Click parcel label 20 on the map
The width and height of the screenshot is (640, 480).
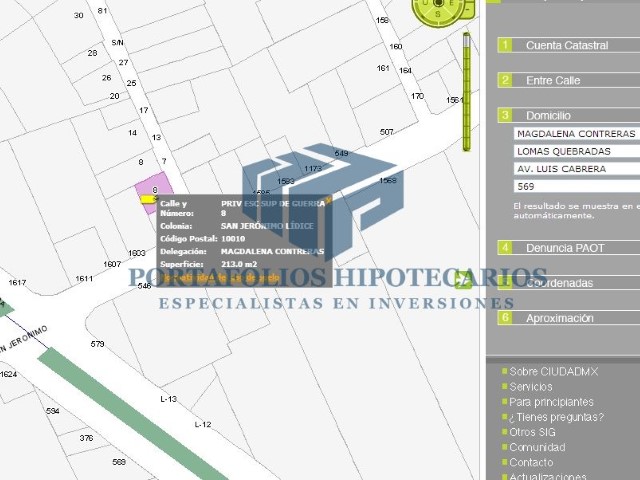click(x=115, y=96)
